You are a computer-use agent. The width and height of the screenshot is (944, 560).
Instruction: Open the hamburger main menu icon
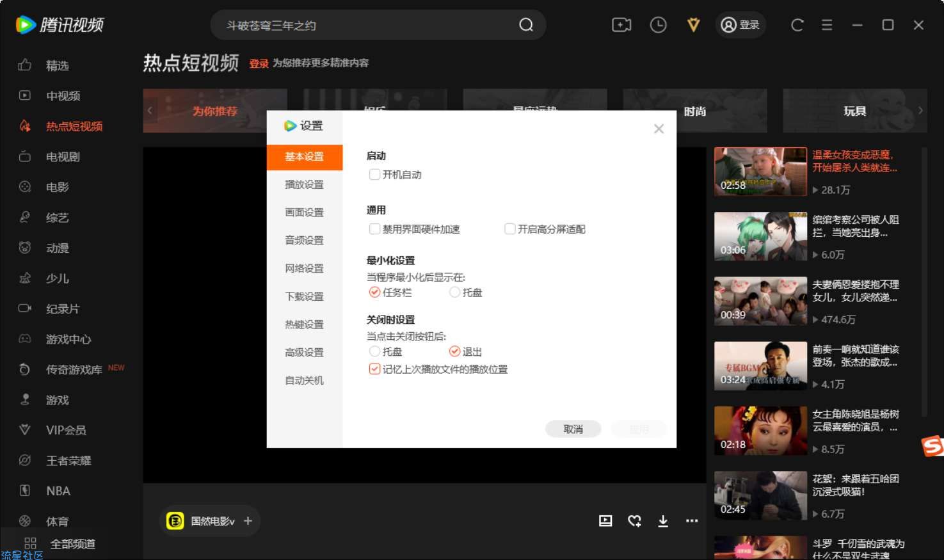click(x=827, y=25)
